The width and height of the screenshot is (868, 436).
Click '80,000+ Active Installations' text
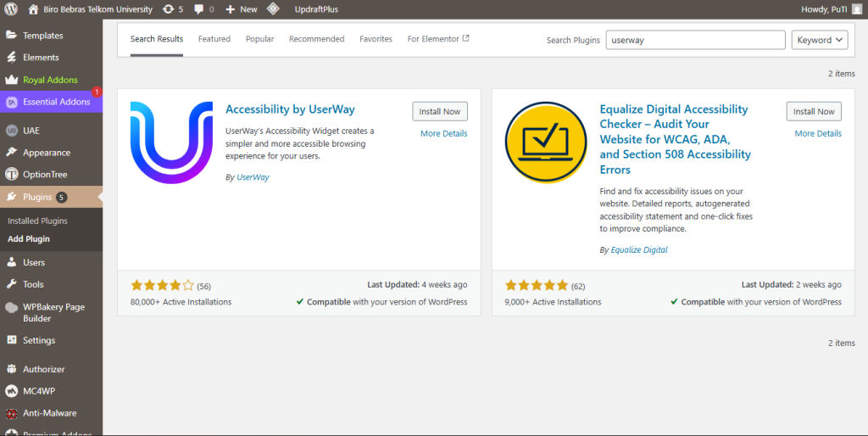click(181, 302)
